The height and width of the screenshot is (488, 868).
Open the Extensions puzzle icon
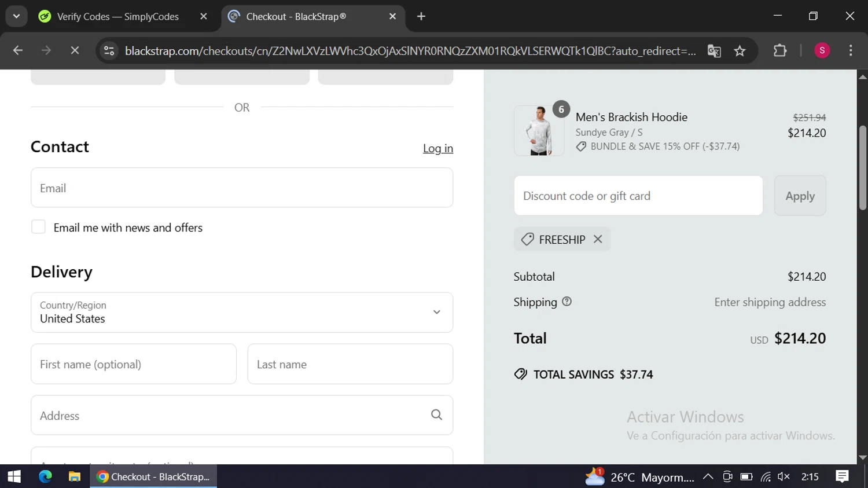(780, 51)
